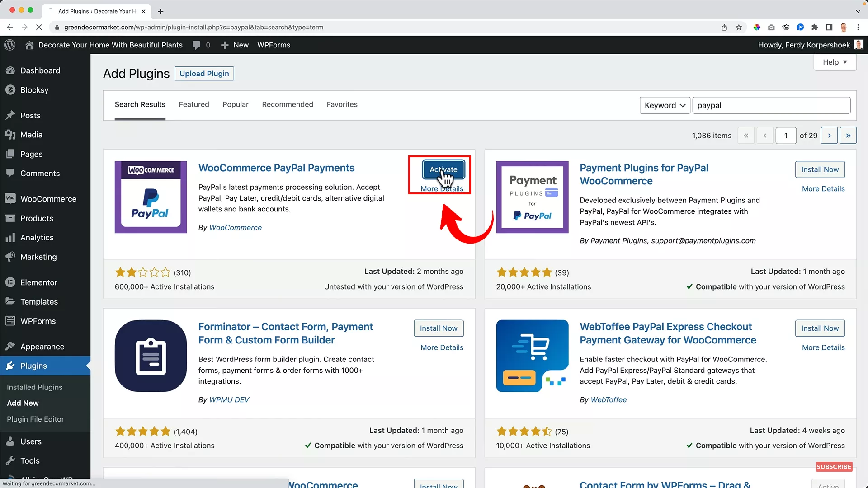Open the WooCommerce sidebar menu icon
Screen dimensions: 868x488
pos(10,199)
